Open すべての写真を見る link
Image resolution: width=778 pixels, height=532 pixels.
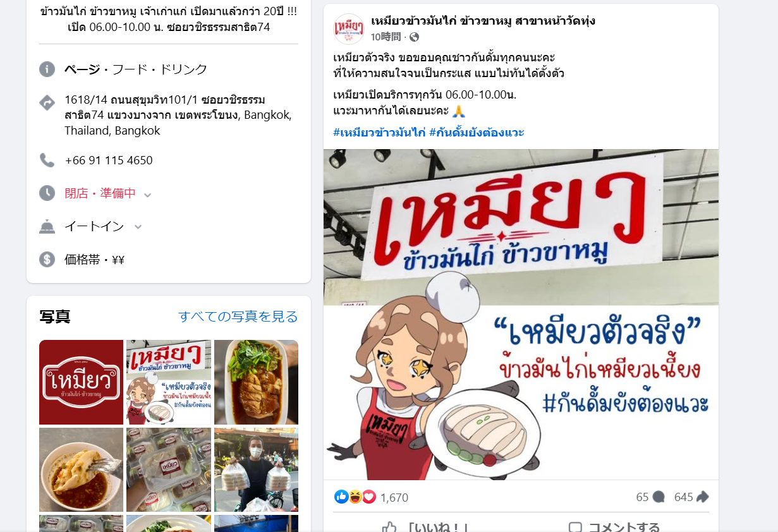tap(238, 317)
